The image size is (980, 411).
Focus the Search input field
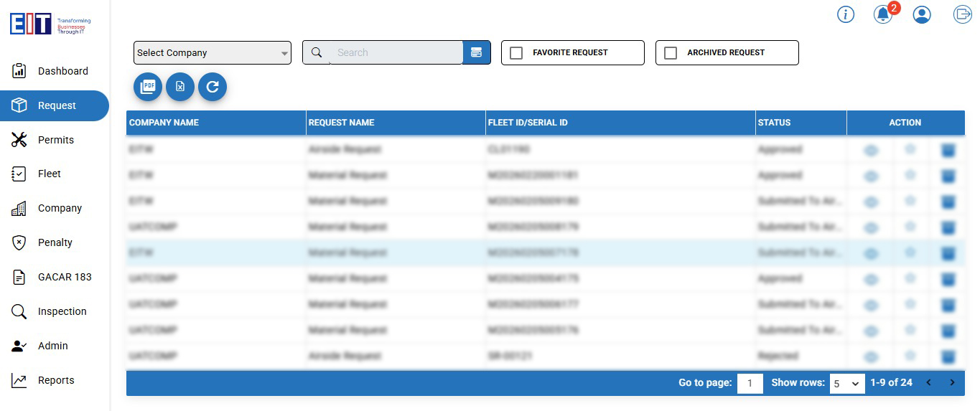point(396,52)
